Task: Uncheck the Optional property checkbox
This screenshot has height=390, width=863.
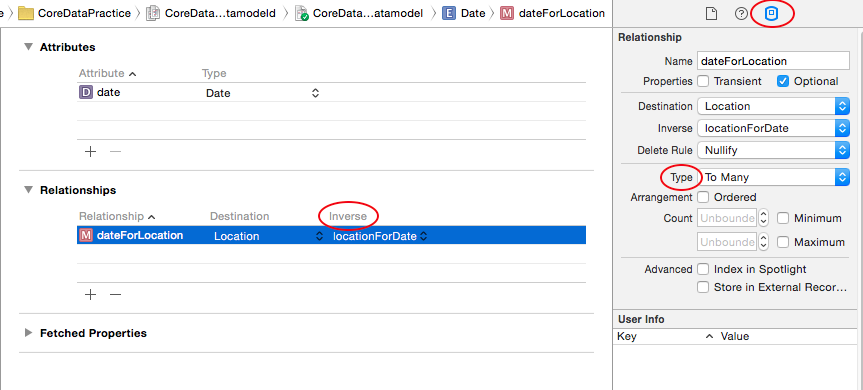Action: pyautogui.click(x=783, y=81)
